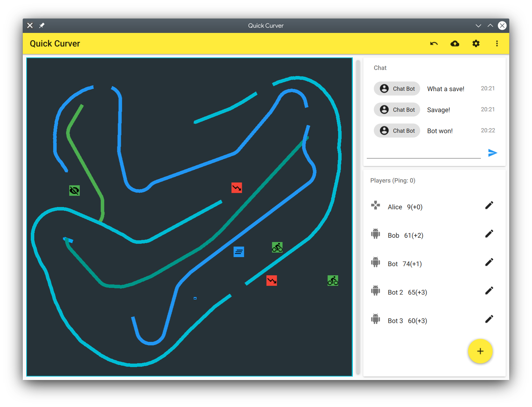Image resolution: width=532 pixels, height=407 pixels.
Task: Select the "Savage!" chat message
Action: pos(439,110)
